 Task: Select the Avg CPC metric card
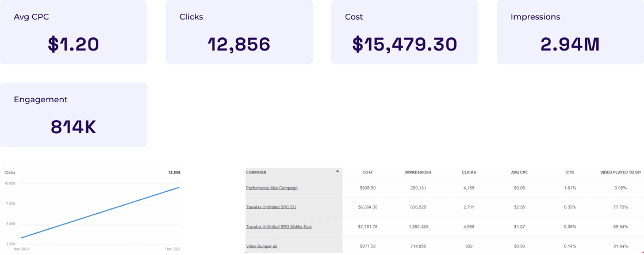tap(74, 32)
